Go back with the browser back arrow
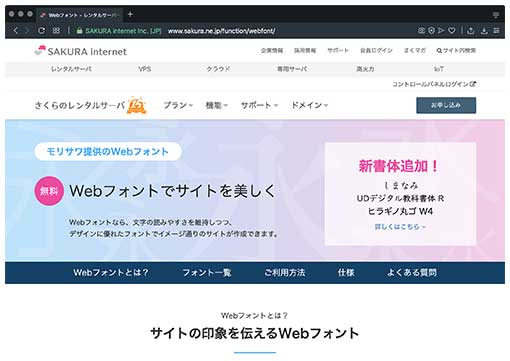This screenshot has width=510, height=361. pyautogui.click(x=15, y=31)
